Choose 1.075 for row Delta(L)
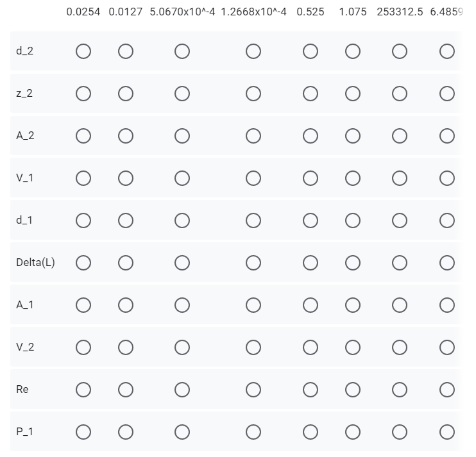 click(353, 263)
